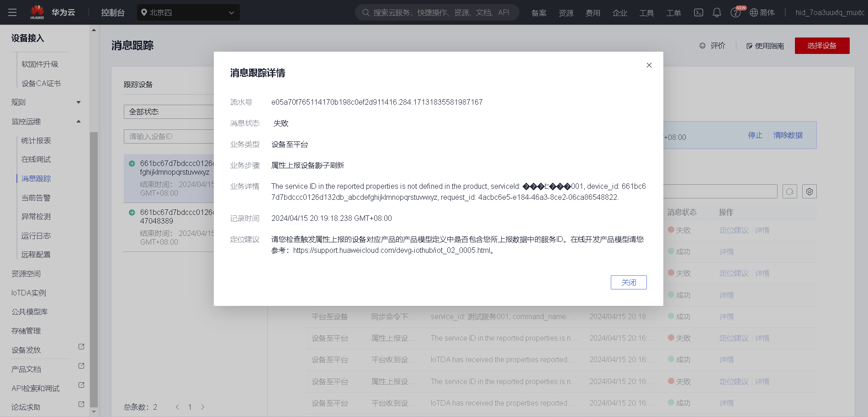
Task: Close the 消息跟踪详情 dialog with X
Action: (x=649, y=65)
